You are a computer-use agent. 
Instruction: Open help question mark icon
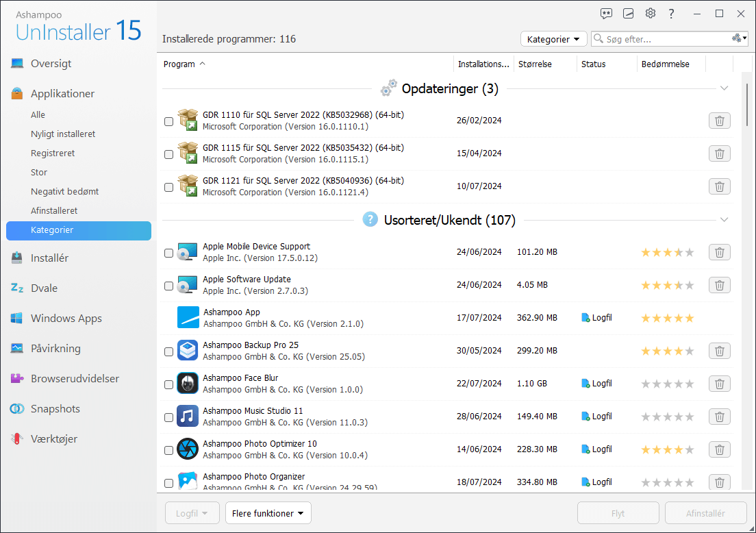(x=671, y=14)
